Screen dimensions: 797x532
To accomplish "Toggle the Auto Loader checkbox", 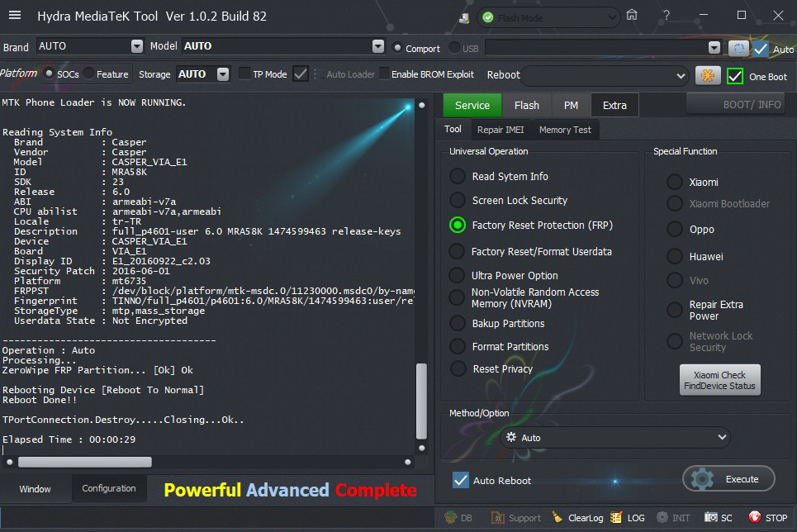I will (x=301, y=74).
